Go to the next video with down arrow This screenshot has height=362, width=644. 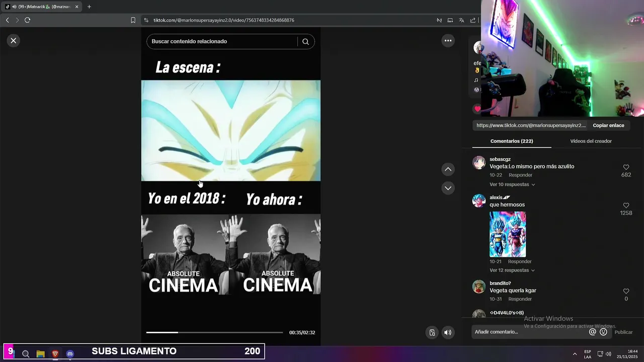click(448, 188)
